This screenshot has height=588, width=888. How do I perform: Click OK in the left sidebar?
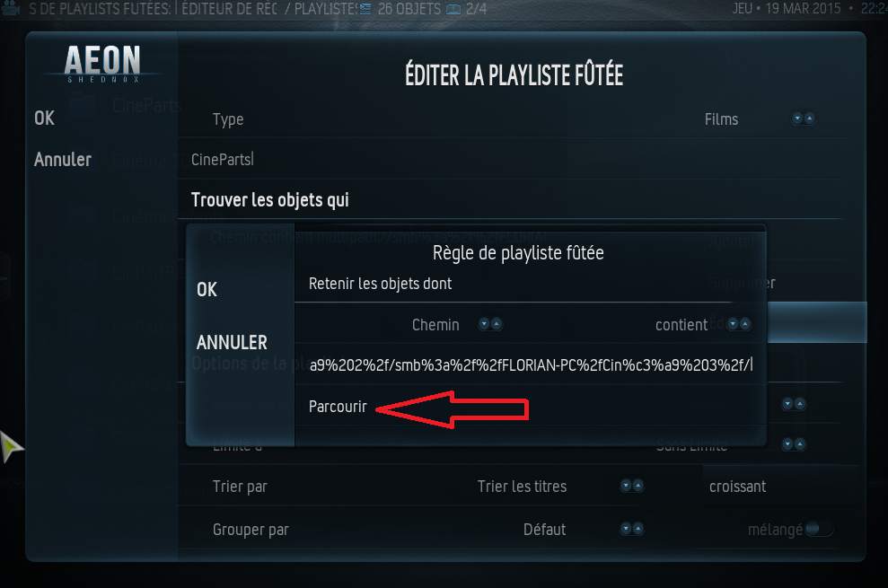[x=44, y=118]
